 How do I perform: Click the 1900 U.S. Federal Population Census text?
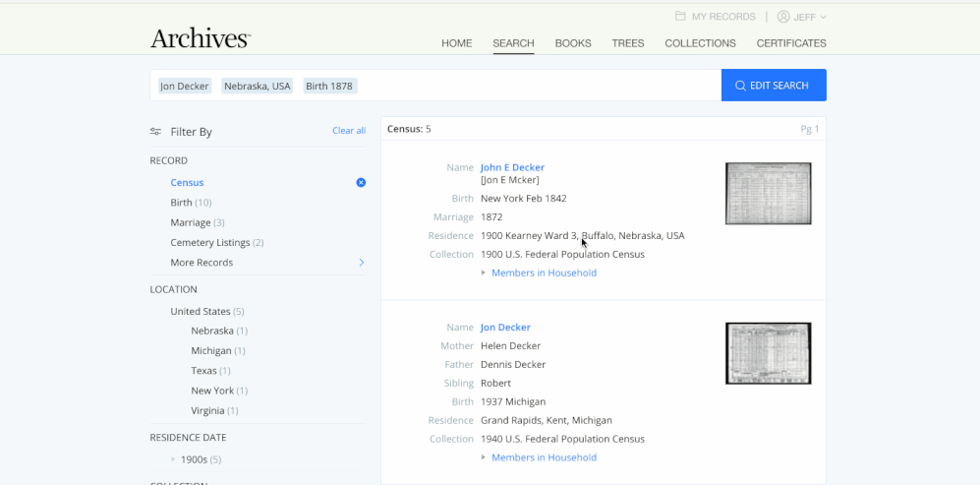click(562, 254)
